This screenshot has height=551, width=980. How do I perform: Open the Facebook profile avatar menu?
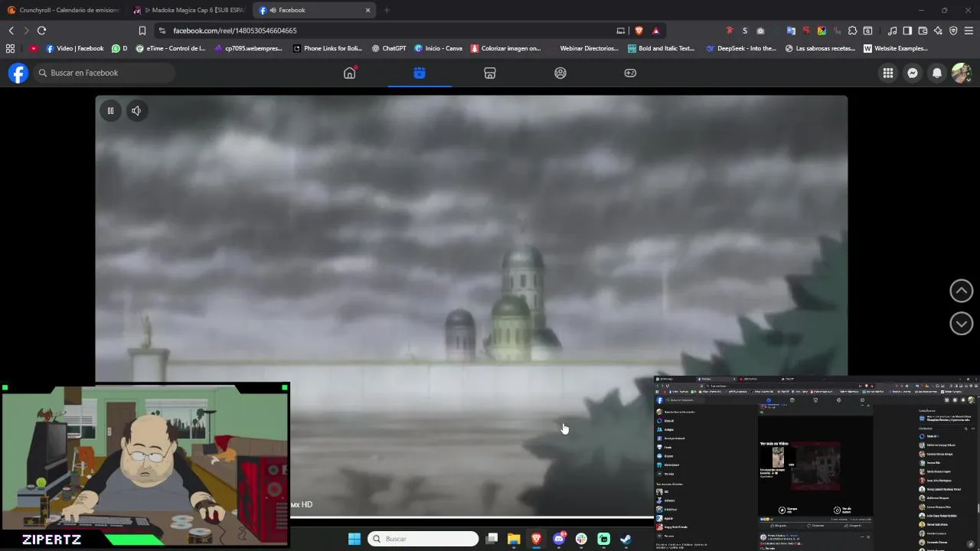tap(961, 73)
